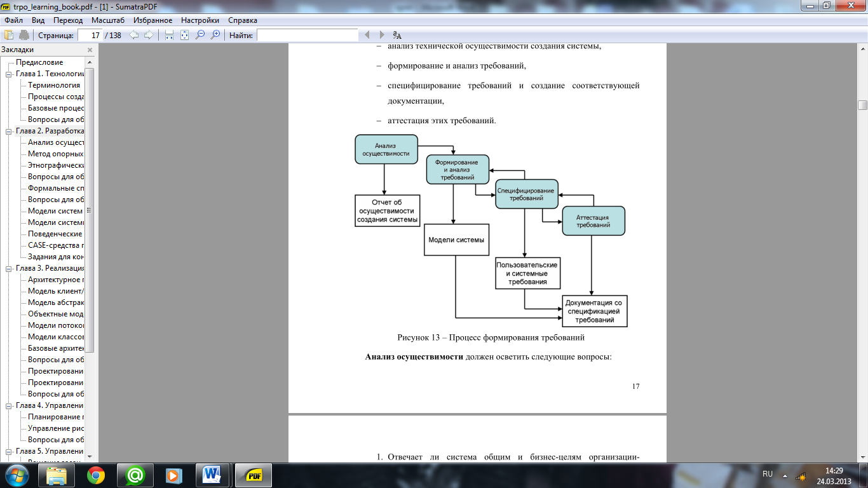Go to previous page arrow icon
This screenshot has height=488, width=868.
133,35
